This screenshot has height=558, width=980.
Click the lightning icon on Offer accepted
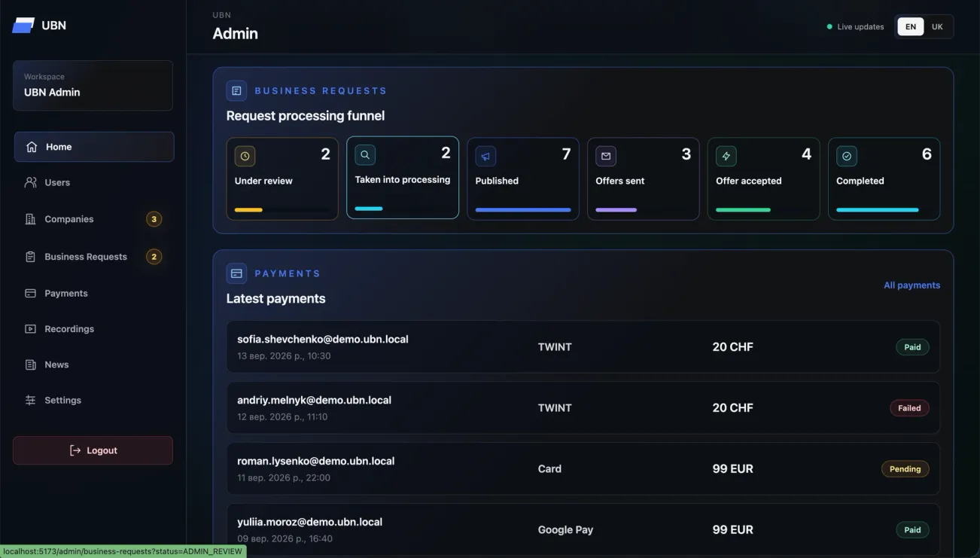pyautogui.click(x=726, y=156)
